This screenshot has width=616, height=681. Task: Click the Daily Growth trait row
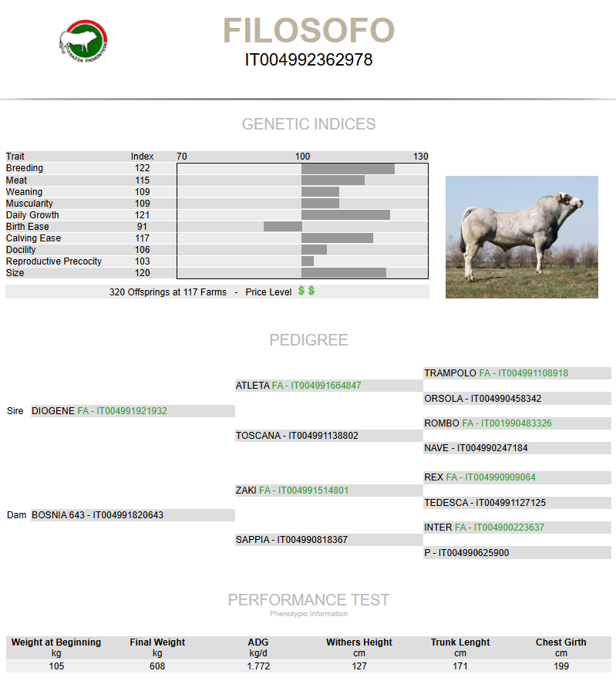click(32, 215)
